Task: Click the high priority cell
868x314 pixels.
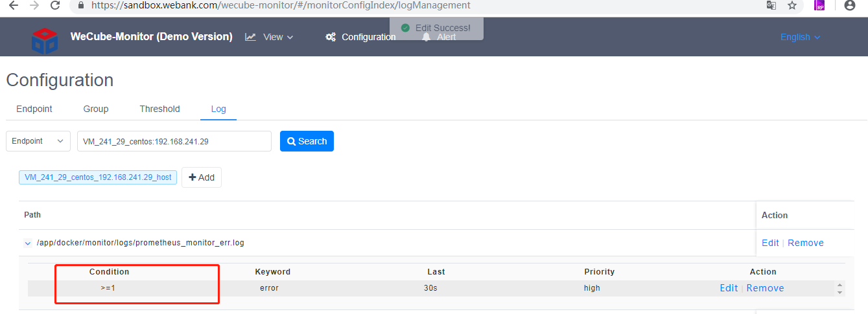Action: 592,288
